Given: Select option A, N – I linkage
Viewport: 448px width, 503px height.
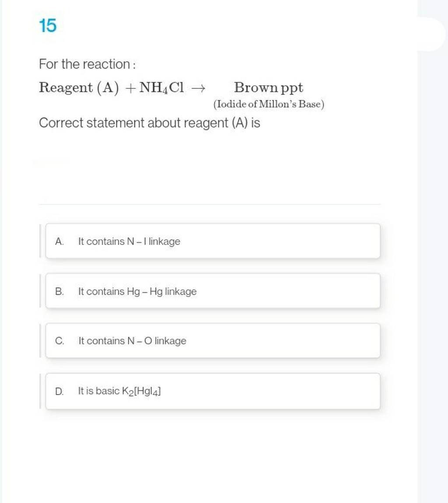Looking at the screenshot, I should click(213, 241).
